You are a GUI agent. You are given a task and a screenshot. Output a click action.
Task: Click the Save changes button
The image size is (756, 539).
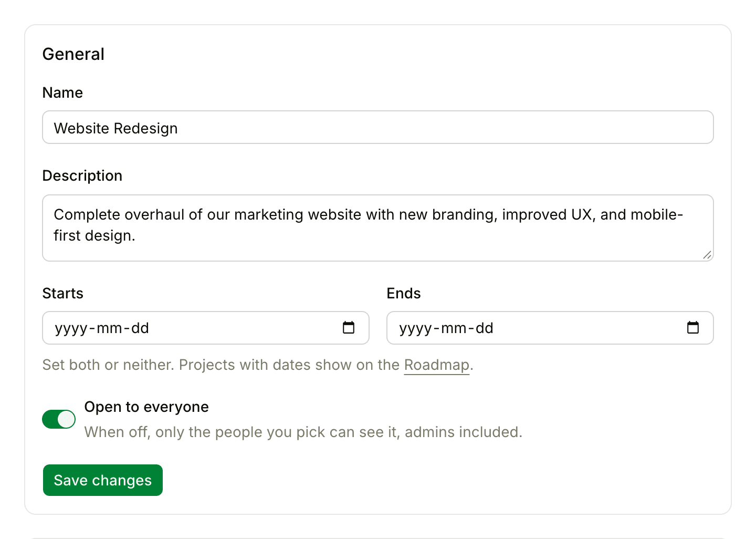pyautogui.click(x=103, y=480)
